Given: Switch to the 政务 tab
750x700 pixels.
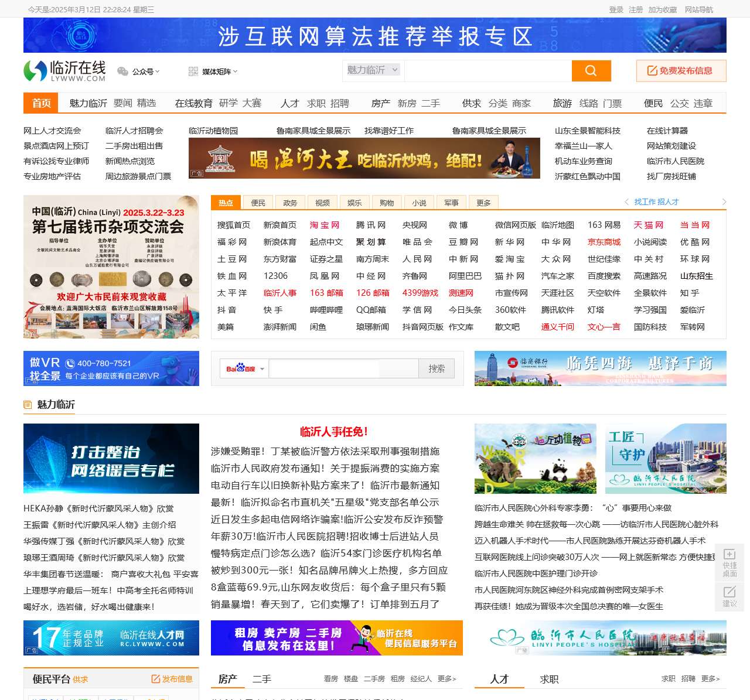Looking at the screenshot, I should (x=290, y=203).
